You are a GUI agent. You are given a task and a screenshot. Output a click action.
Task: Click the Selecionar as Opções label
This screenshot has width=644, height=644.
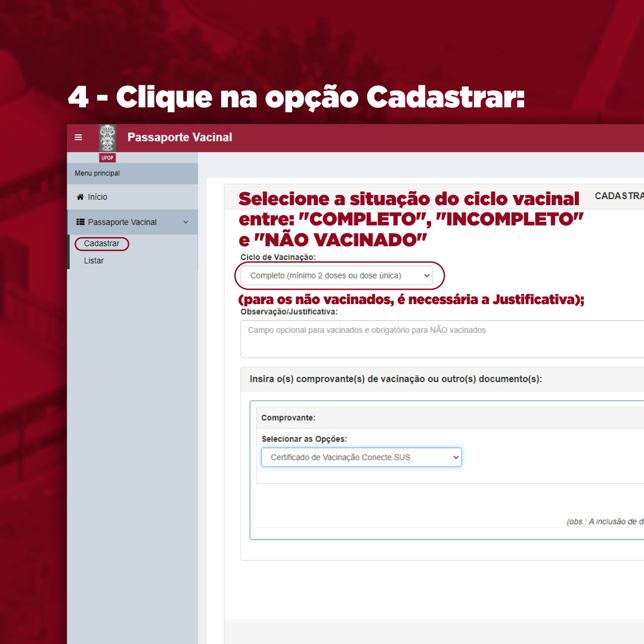[x=304, y=439]
